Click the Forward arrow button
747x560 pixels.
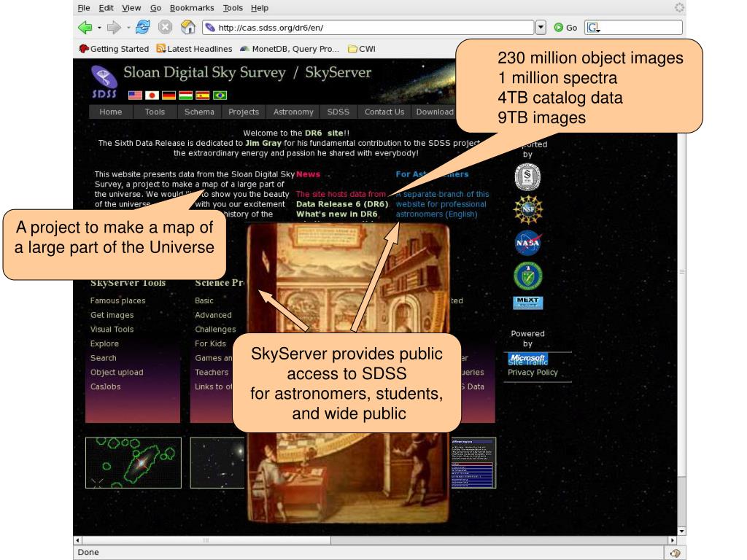[113, 28]
